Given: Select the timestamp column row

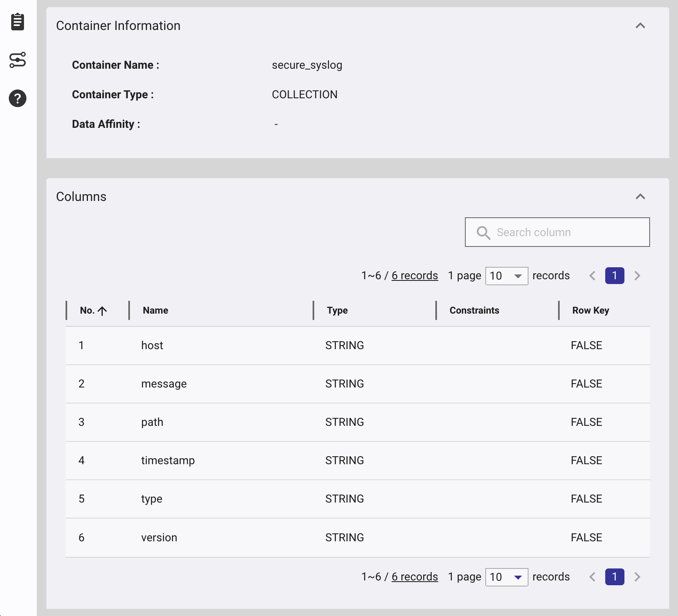Looking at the screenshot, I should [x=357, y=461].
